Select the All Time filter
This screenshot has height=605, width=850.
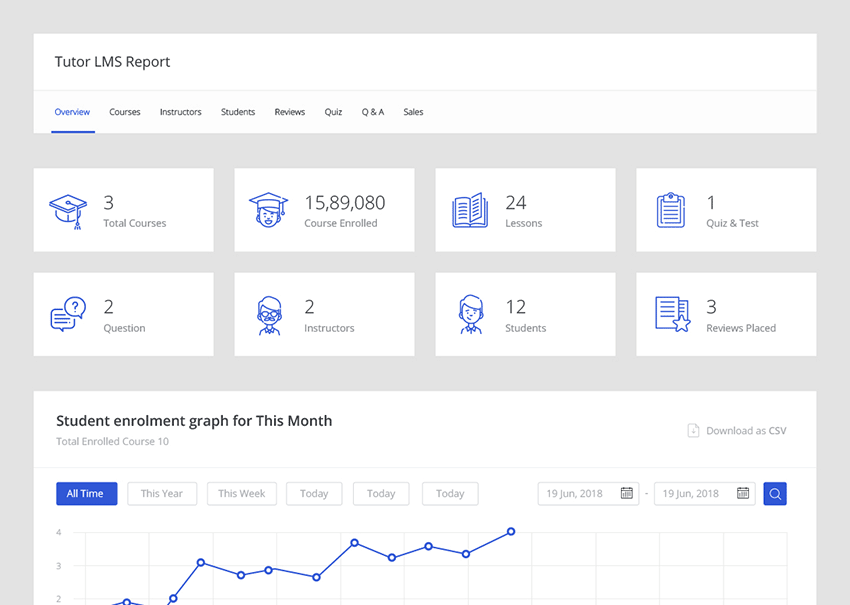[86, 493]
